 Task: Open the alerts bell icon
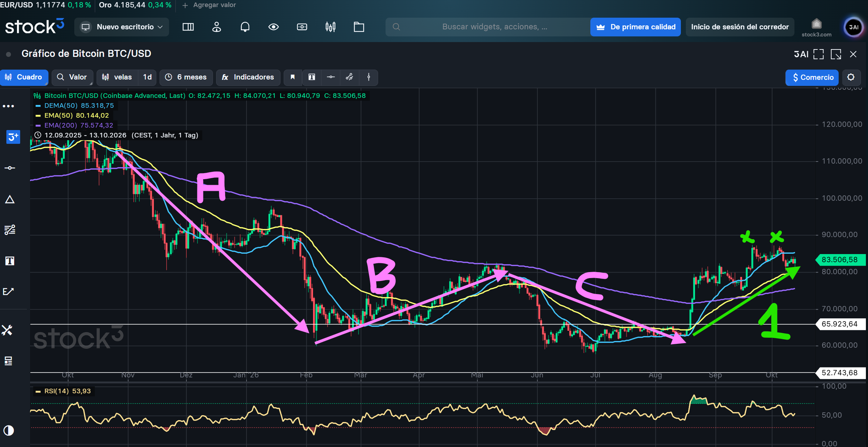pos(245,27)
